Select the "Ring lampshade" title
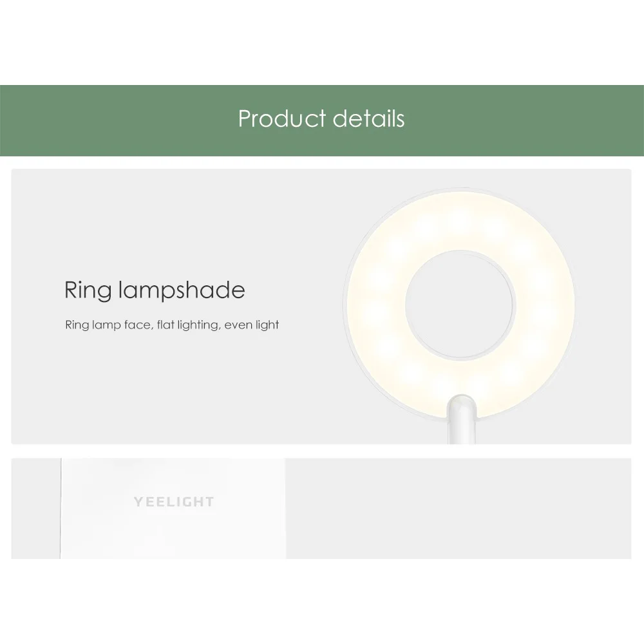644x644 pixels. (155, 290)
